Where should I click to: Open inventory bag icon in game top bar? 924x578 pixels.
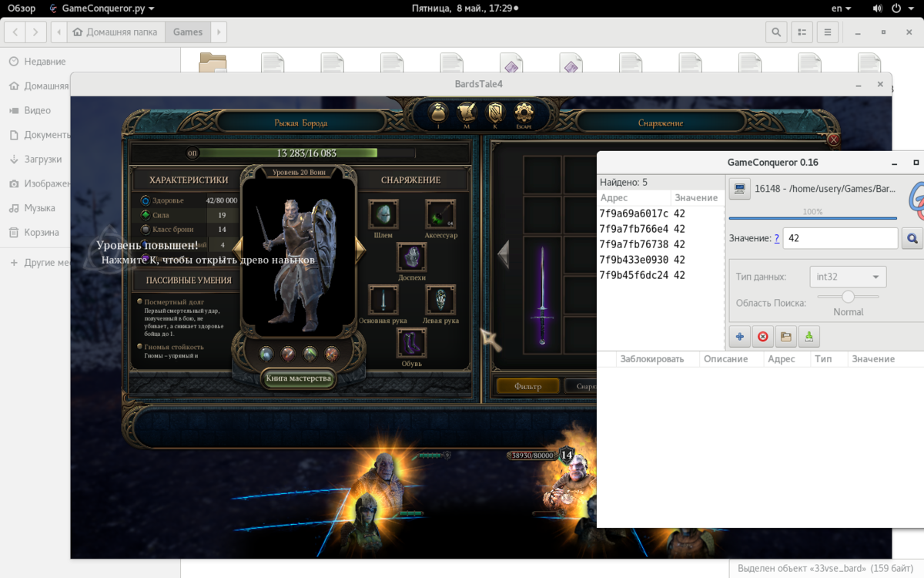pyautogui.click(x=439, y=113)
